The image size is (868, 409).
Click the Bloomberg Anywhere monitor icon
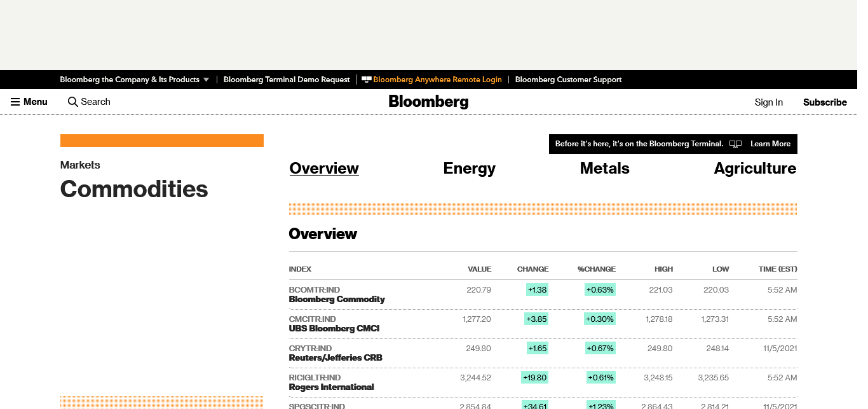click(367, 80)
